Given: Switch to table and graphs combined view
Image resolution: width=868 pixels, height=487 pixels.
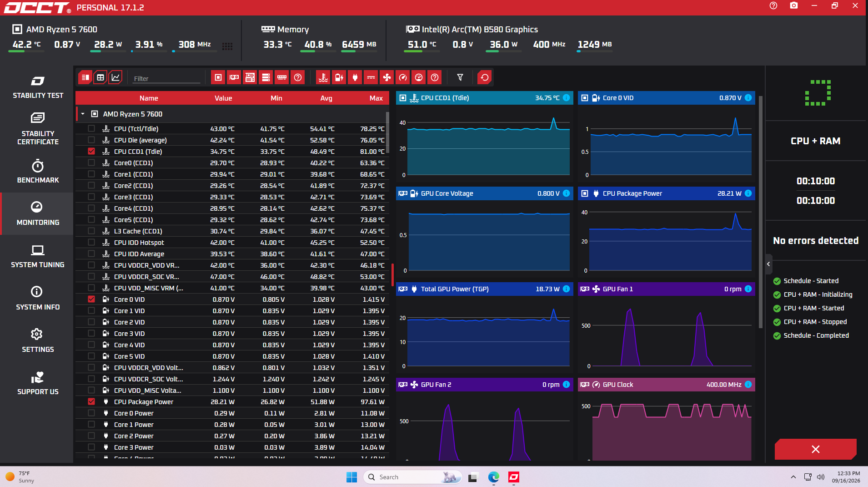Looking at the screenshot, I should click(85, 77).
